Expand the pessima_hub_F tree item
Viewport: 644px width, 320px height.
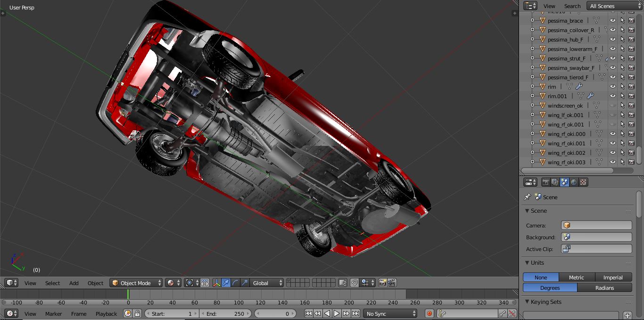533,40
